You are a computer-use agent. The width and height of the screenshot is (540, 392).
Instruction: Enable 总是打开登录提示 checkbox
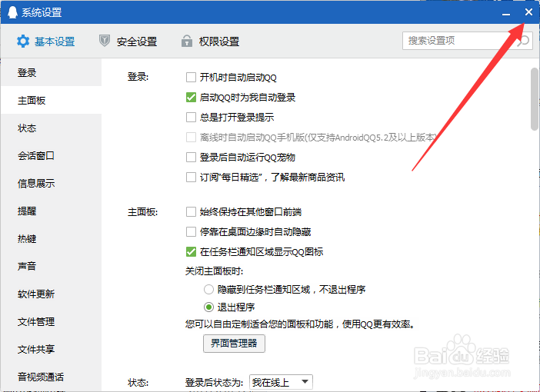point(191,118)
